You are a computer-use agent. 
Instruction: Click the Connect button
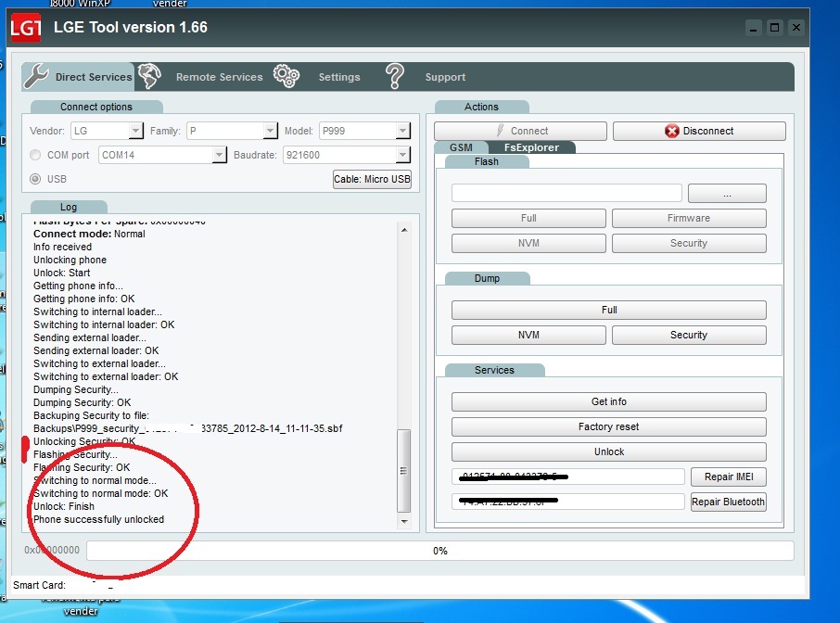click(x=520, y=131)
